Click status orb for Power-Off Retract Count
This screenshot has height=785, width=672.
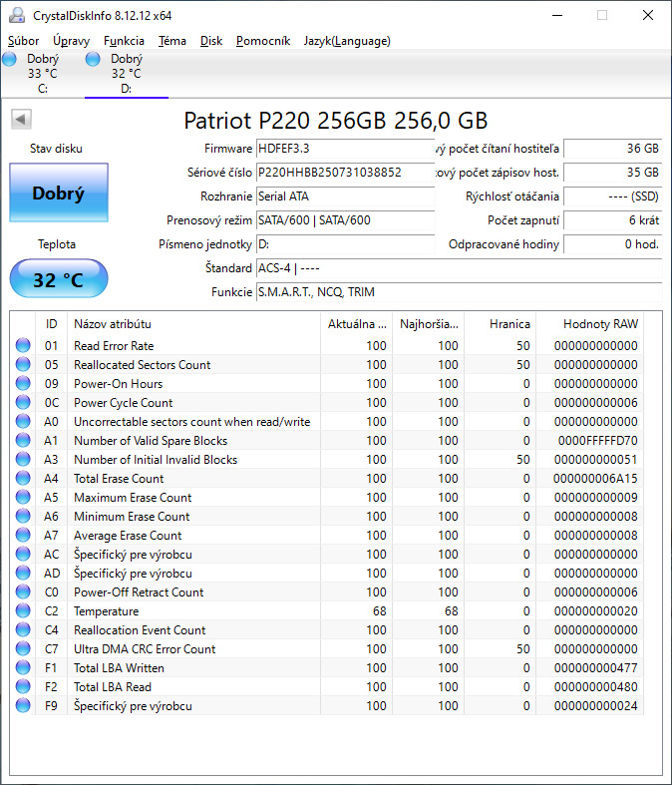tap(23, 591)
